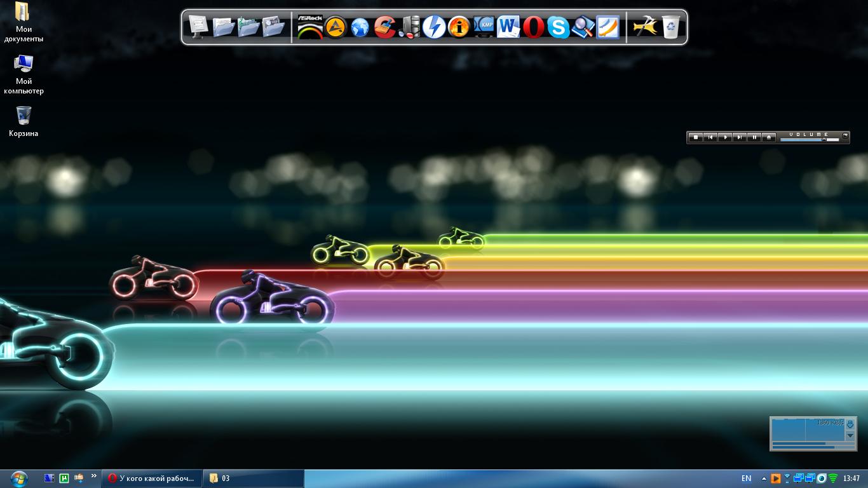Switch to the '03' folder taskbar button
The height and width of the screenshot is (488, 868).
(253, 478)
